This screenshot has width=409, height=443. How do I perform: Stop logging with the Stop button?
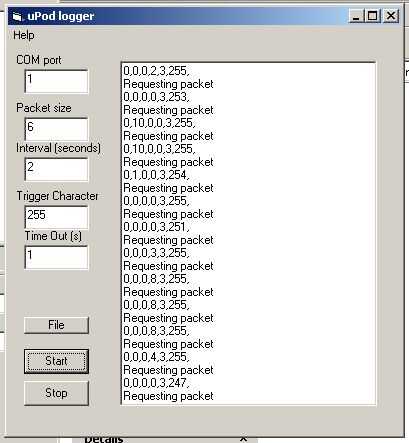pos(56,393)
